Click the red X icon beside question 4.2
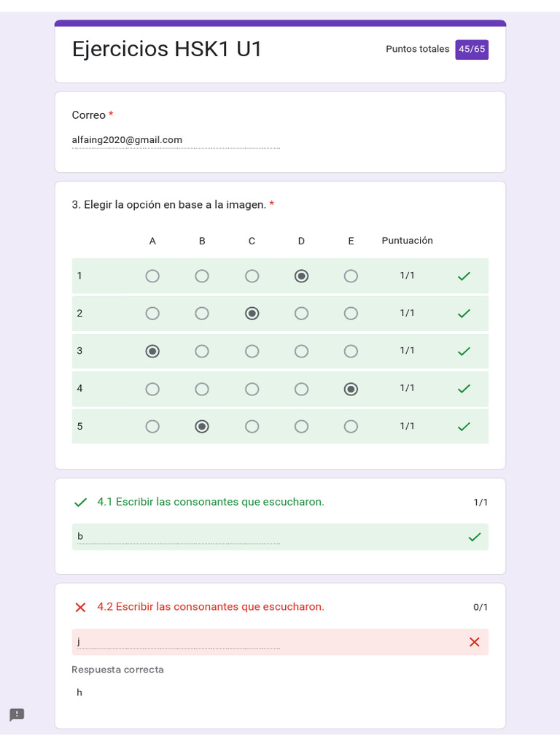Screen dimensions: 560x747 pyautogui.click(x=80, y=607)
